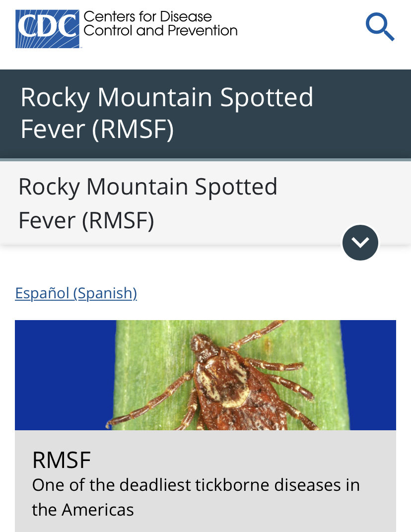411x532 pixels.
Task: Click the deadliest tickborne diseases description text
Action: pos(196,497)
